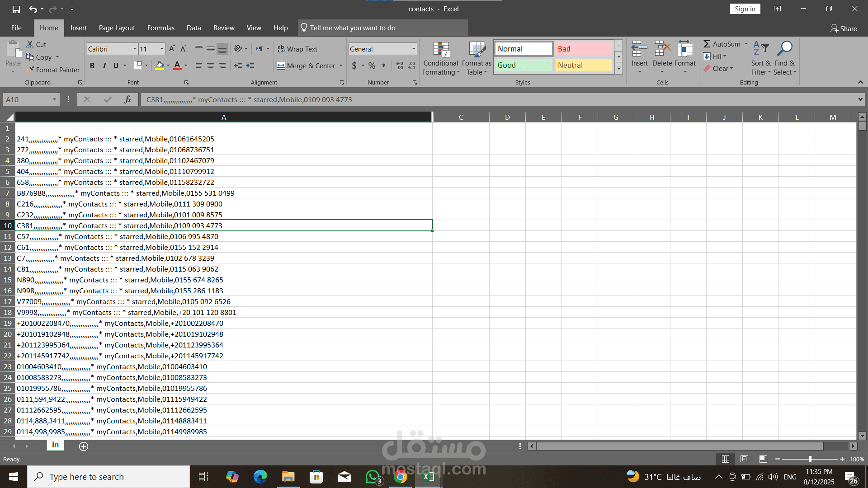Screen dimensions: 868x488
Task: Click the Increase Font Size icon
Action: tap(172, 49)
